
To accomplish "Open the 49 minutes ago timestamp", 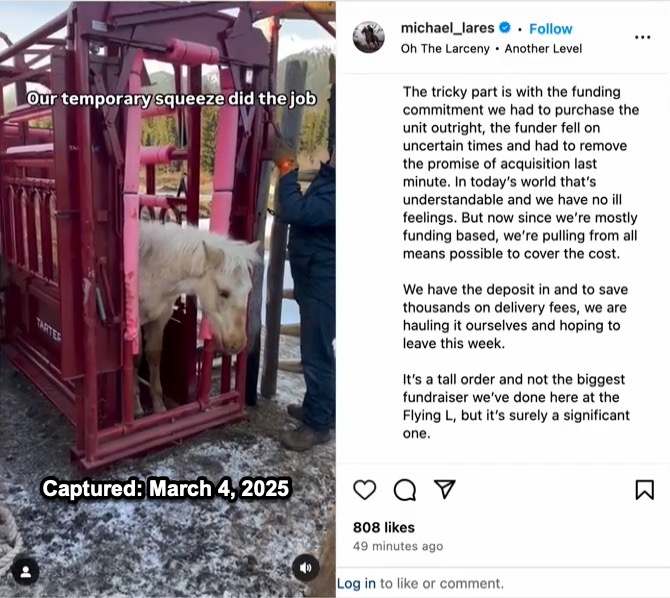I will pos(398,546).
